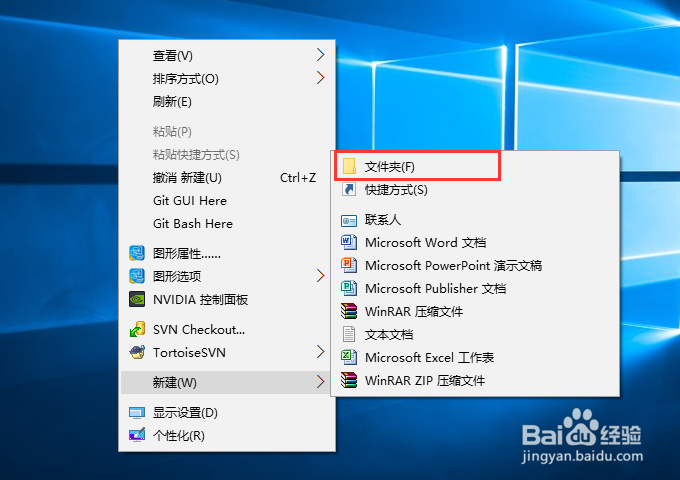Click the contact card icon beside 联系人

[x=349, y=221]
